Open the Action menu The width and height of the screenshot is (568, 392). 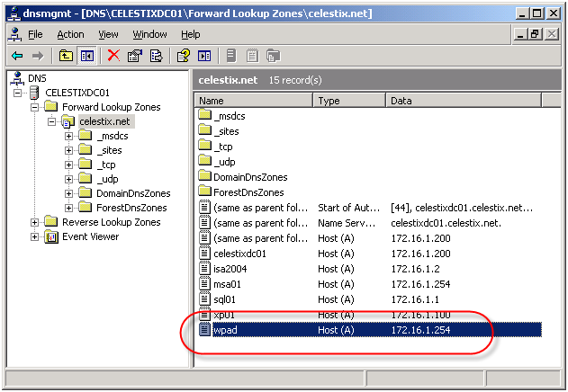click(70, 34)
